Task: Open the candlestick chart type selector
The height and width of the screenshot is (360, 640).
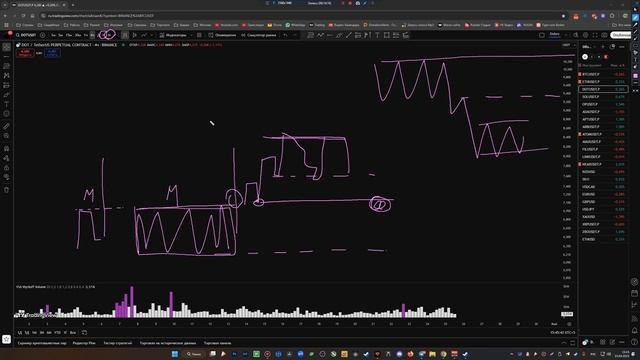Action: 125,36
